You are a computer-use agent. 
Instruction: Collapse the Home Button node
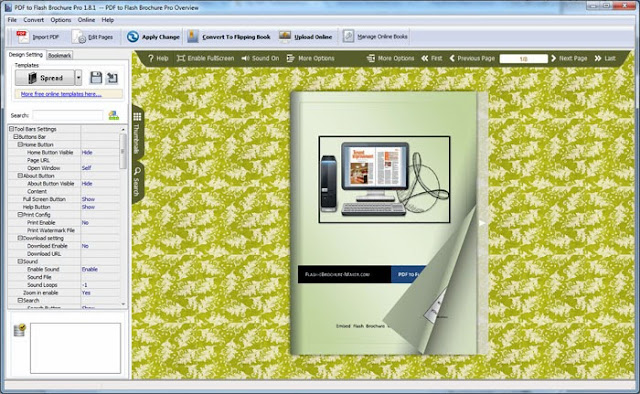point(20,145)
